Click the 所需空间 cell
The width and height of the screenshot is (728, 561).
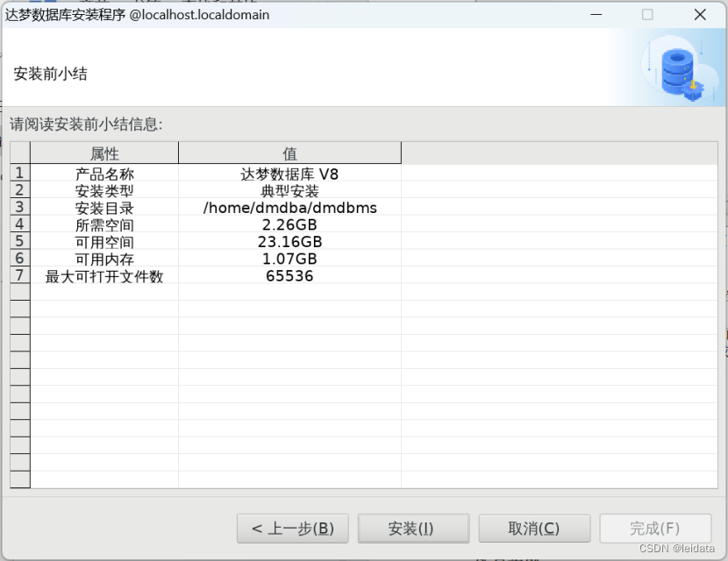coord(104,225)
